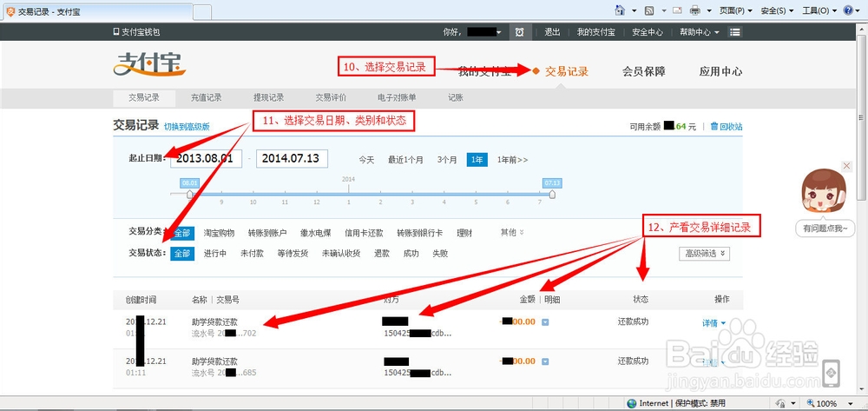The image size is (868, 411).
Task: Click the 我的支付宝 top link
Action: [x=595, y=32]
